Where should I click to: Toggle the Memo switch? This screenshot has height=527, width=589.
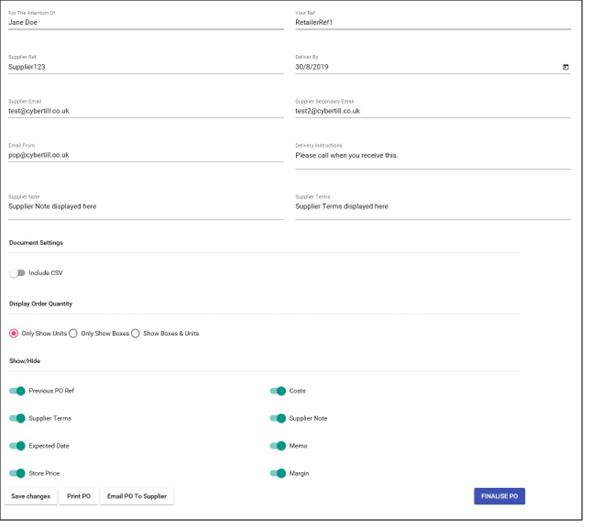pyautogui.click(x=278, y=446)
